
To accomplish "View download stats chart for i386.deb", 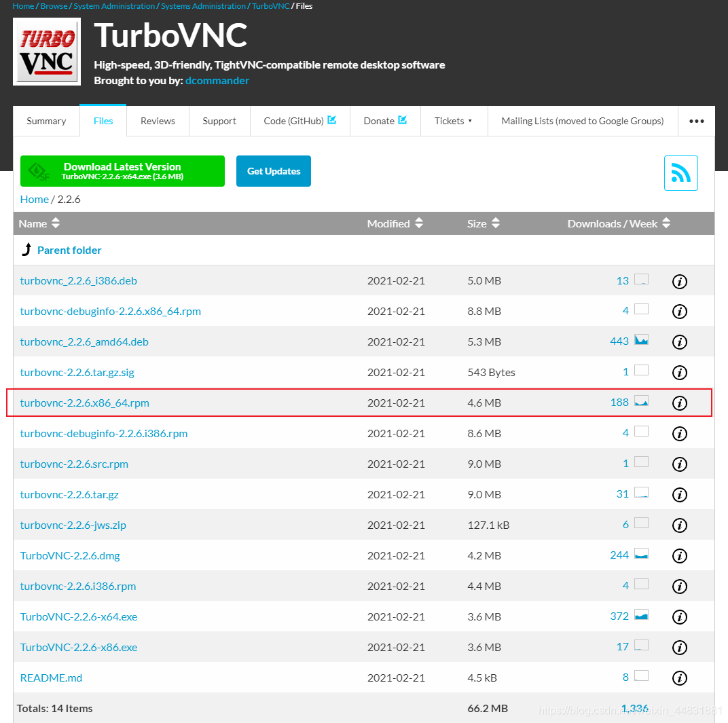I will coord(641,279).
